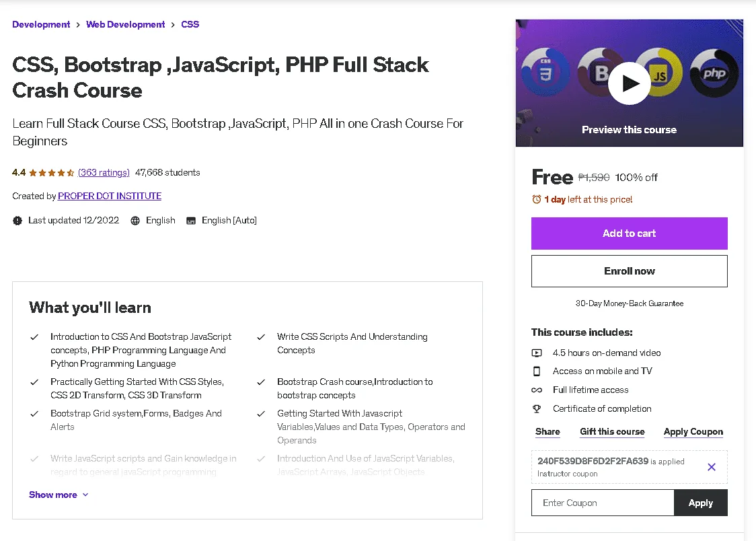Click the 4.4 rating score
This screenshot has height=541, width=756.
point(19,173)
